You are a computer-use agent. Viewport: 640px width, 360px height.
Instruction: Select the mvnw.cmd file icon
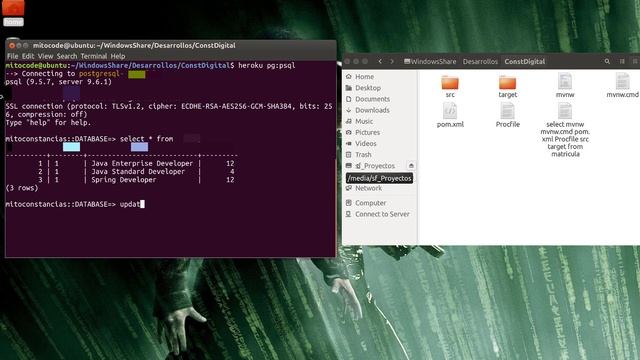pos(622,81)
